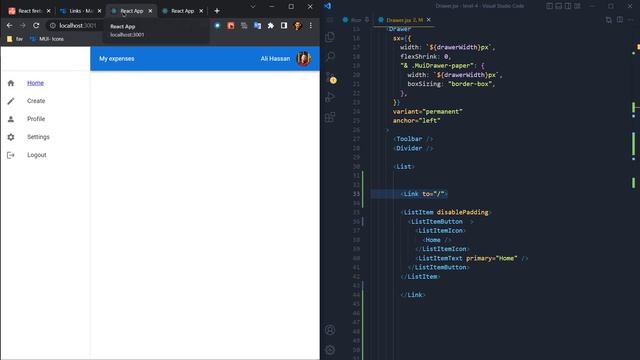Toggle VS Code secondary side bar layout
The width and height of the screenshot is (640, 360).
click(x=568, y=6)
